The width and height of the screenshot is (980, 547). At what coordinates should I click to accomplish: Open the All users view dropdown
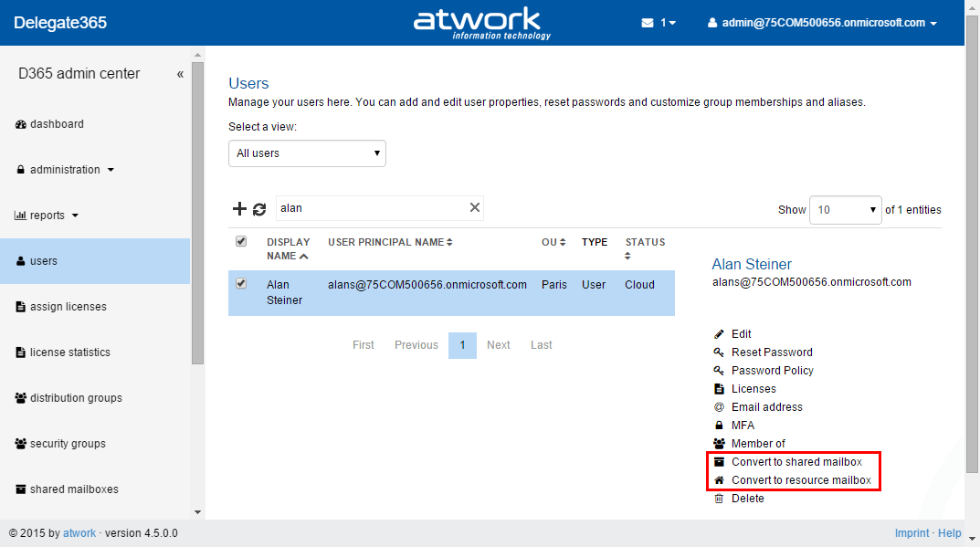(x=307, y=153)
